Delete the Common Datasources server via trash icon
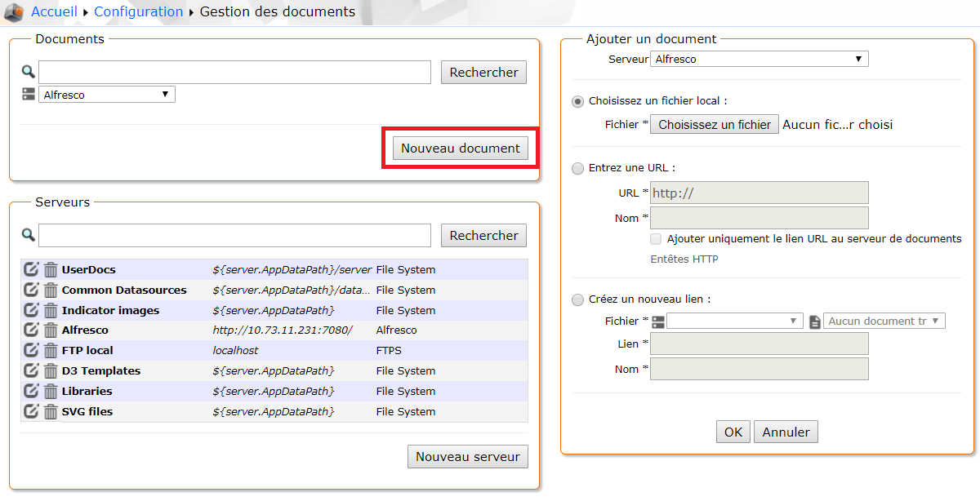This screenshot has width=980, height=501. [x=51, y=290]
